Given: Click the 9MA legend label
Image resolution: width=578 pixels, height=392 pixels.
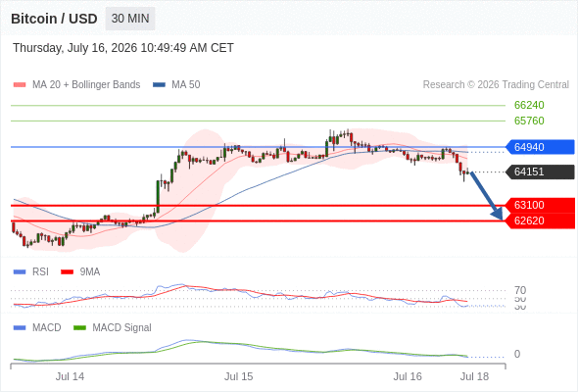Looking at the screenshot, I should [90, 272].
